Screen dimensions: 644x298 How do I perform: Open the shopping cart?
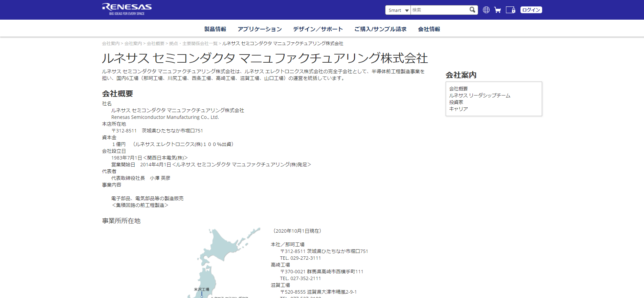497,10
